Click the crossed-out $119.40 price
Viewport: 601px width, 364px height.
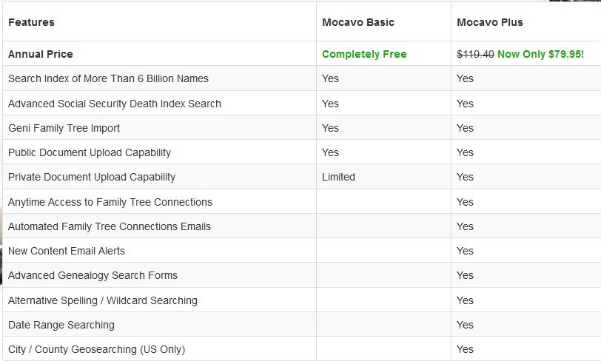(x=475, y=54)
